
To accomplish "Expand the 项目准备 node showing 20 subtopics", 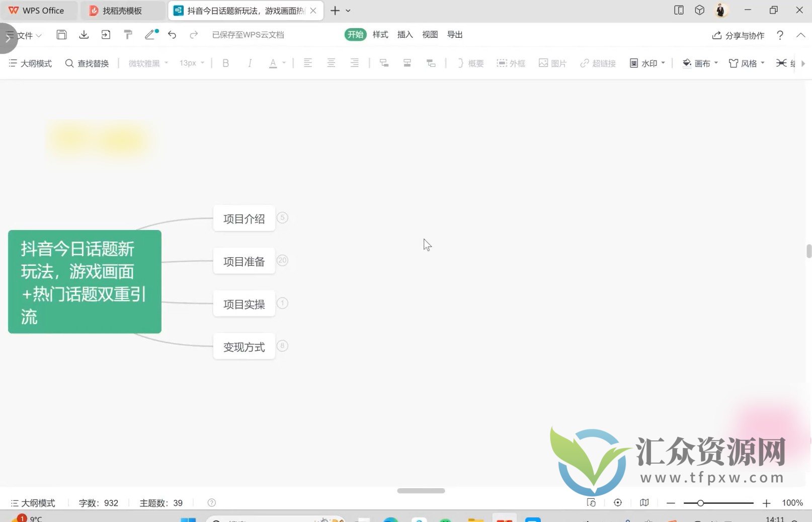I will (x=282, y=260).
